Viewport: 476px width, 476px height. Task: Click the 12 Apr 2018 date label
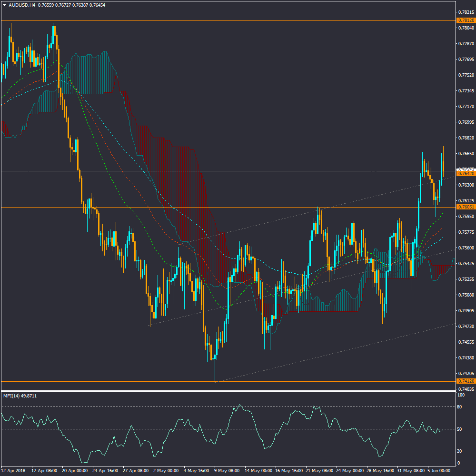pos(13,470)
